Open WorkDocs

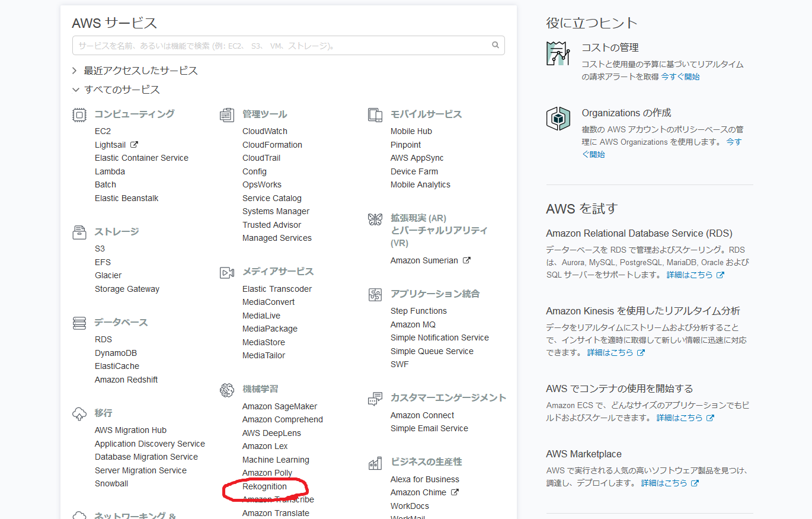(x=410, y=506)
